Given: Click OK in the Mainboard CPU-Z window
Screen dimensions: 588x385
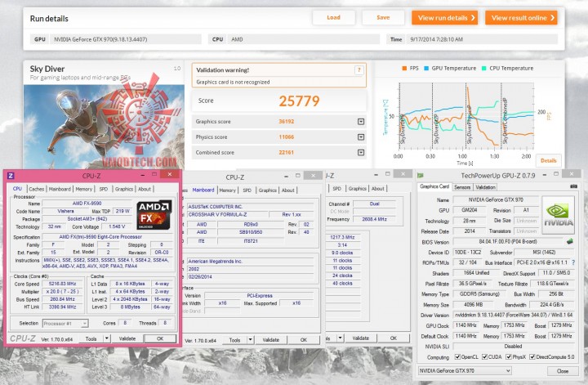Looking at the screenshot, I should click(304, 340).
